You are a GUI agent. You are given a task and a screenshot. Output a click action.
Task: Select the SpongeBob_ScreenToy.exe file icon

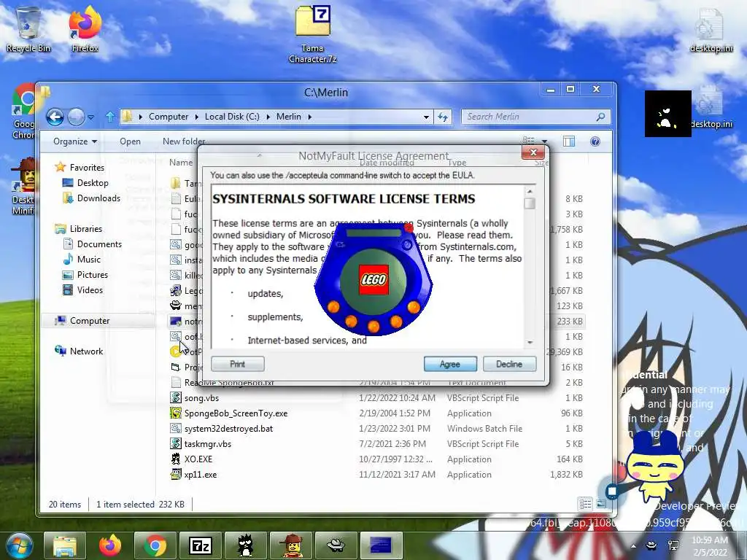tap(176, 413)
